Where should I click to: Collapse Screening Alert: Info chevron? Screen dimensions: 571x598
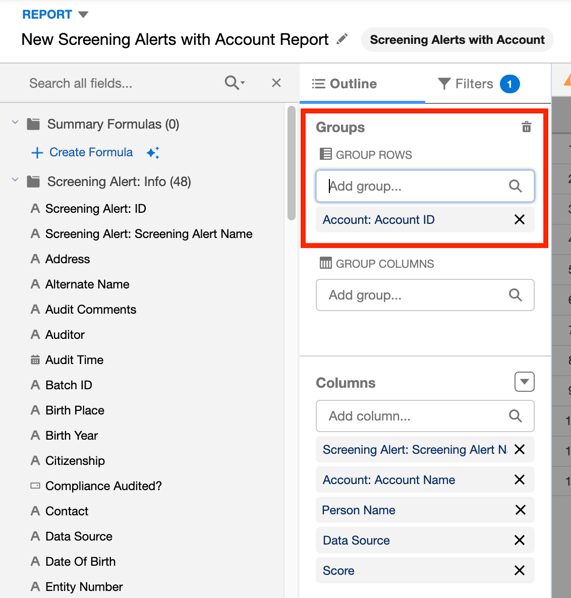[15, 180]
